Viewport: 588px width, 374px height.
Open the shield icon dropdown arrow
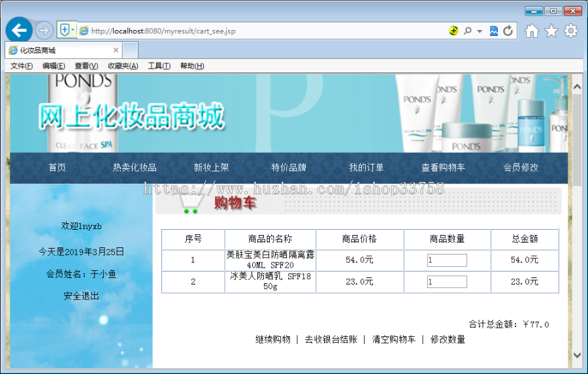coord(73,30)
